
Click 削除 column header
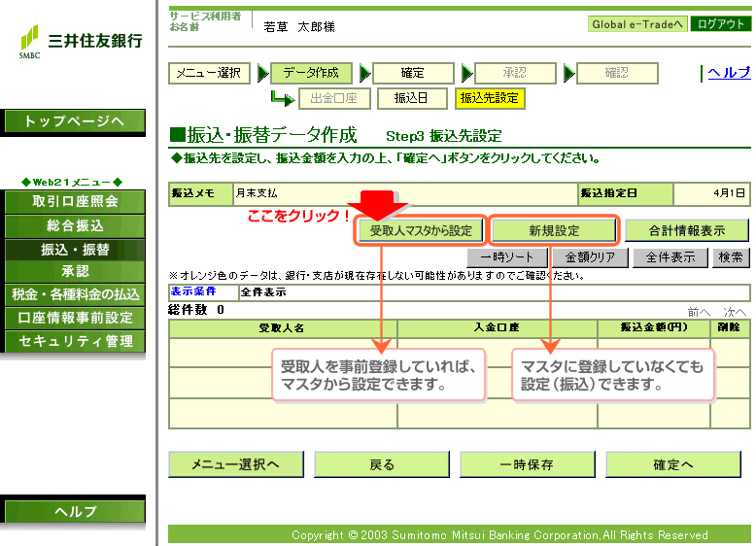(x=730, y=327)
